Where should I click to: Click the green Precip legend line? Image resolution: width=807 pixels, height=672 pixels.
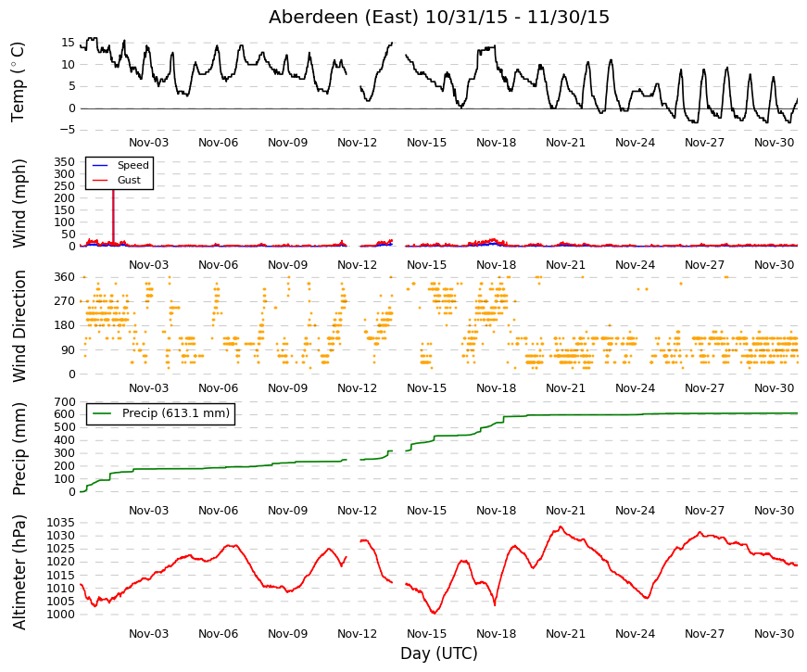101,413
